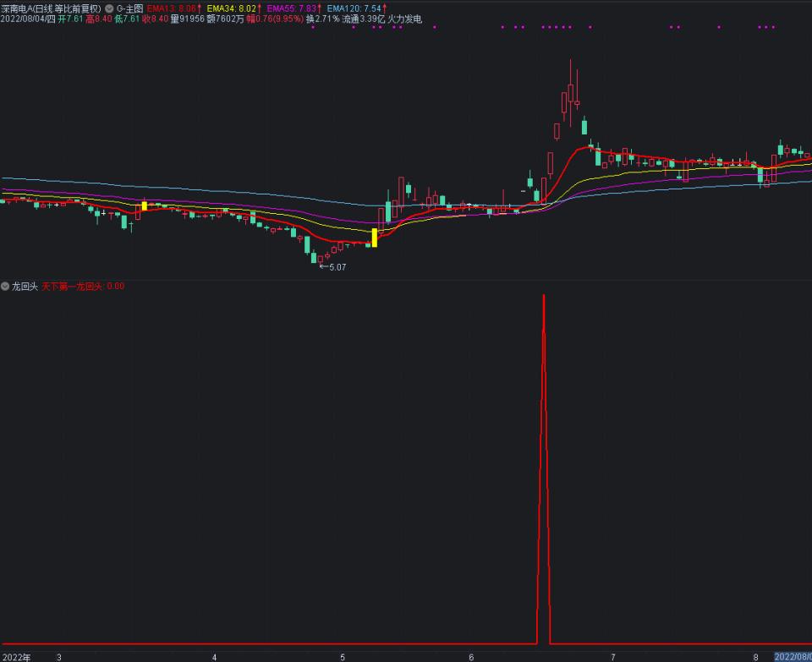Click the EMA13: 8.06 legend value
Image resolution: width=812 pixels, height=662 pixels.
[x=172, y=8]
